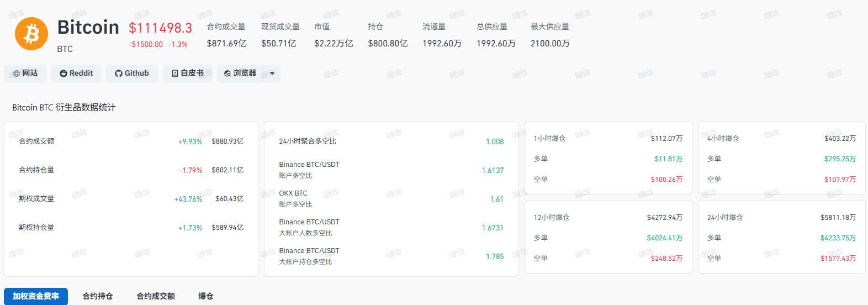Click the orange Bitcoin logo icon
The height and width of the screenshot is (305, 868).
[31, 34]
